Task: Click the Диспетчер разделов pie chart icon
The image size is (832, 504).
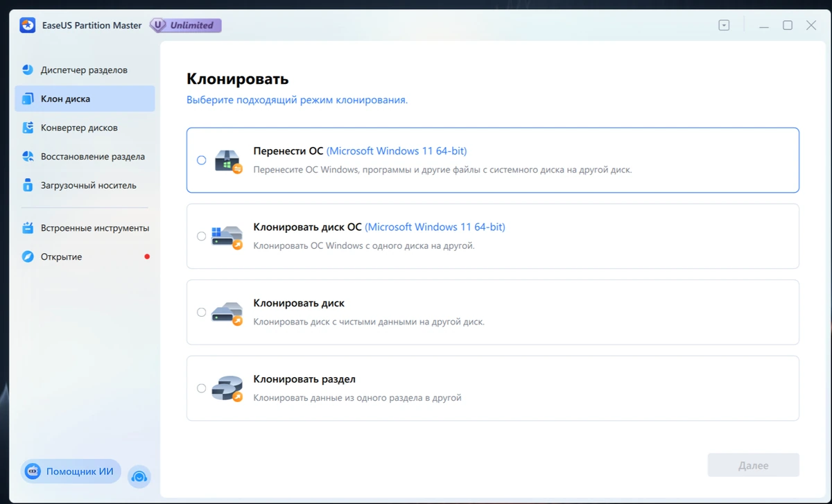Action: click(x=28, y=70)
